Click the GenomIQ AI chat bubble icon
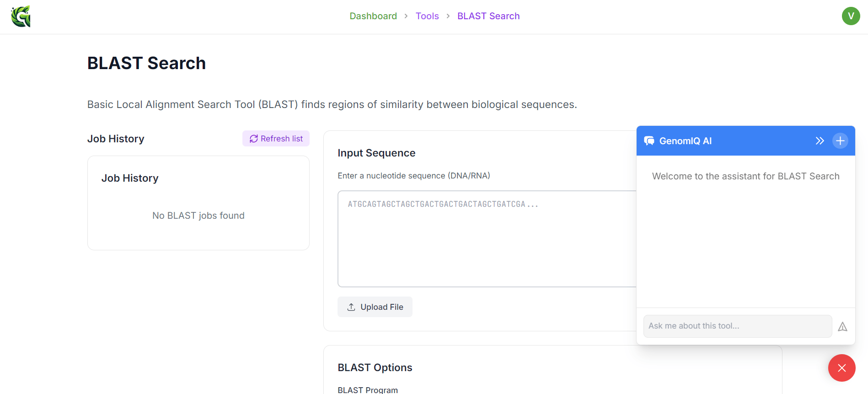 649,141
